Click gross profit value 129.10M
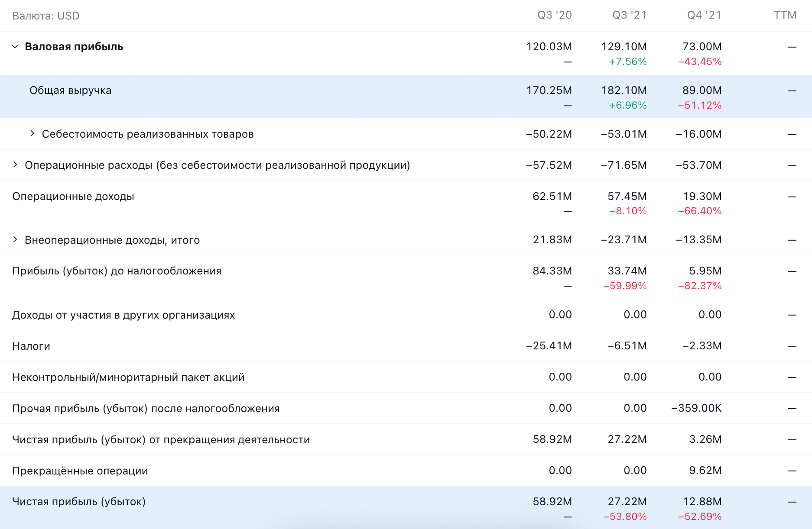812x529 pixels. point(624,47)
